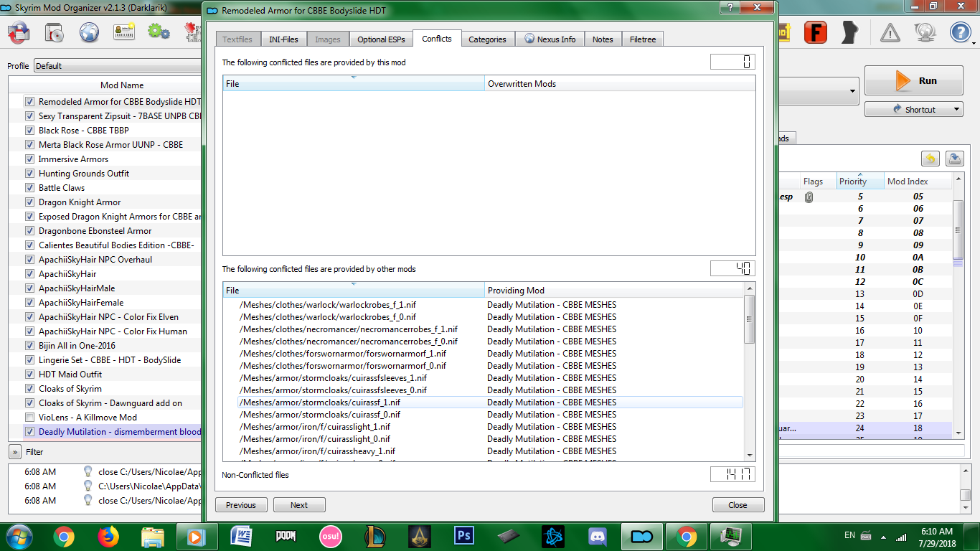The height and width of the screenshot is (551, 980).
Task: Open the profiles ID card icon
Action: click(x=123, y=32)
